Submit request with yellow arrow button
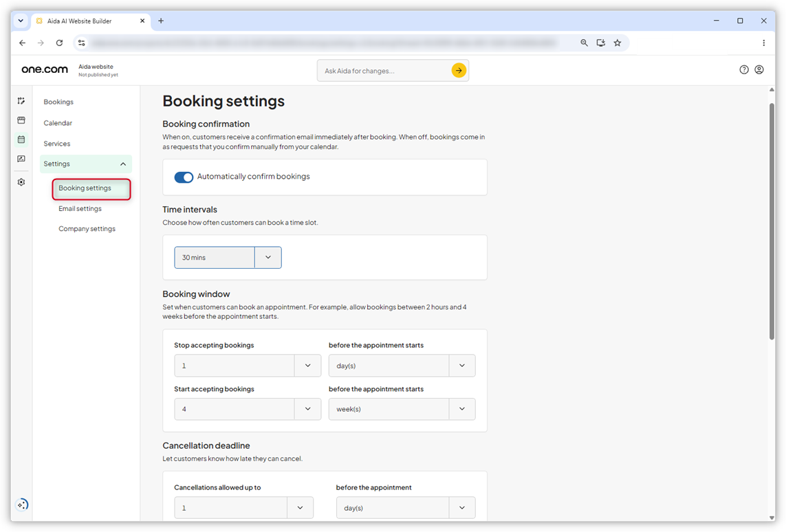The height and width of the screenshot is (532, 786). click(459, 71)
